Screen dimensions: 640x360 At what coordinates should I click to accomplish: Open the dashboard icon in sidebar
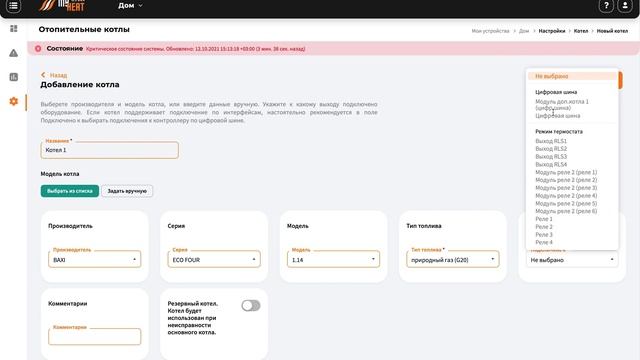coord(13,29)
